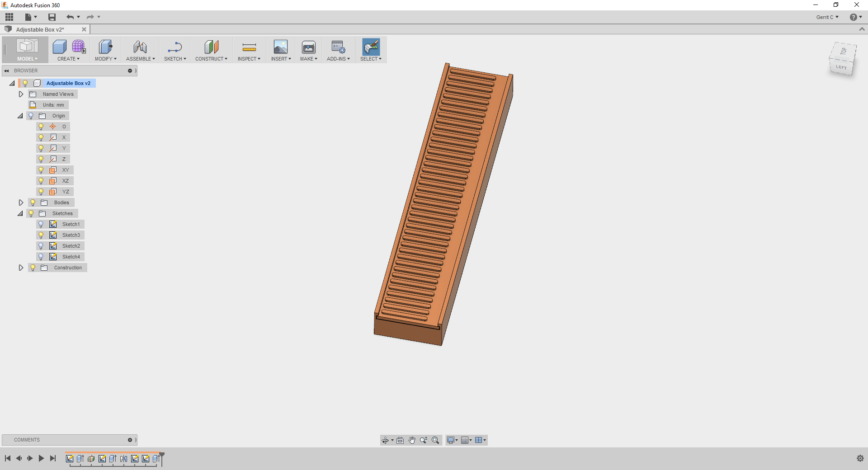Click the Make tool icon

tap(309, 47)
